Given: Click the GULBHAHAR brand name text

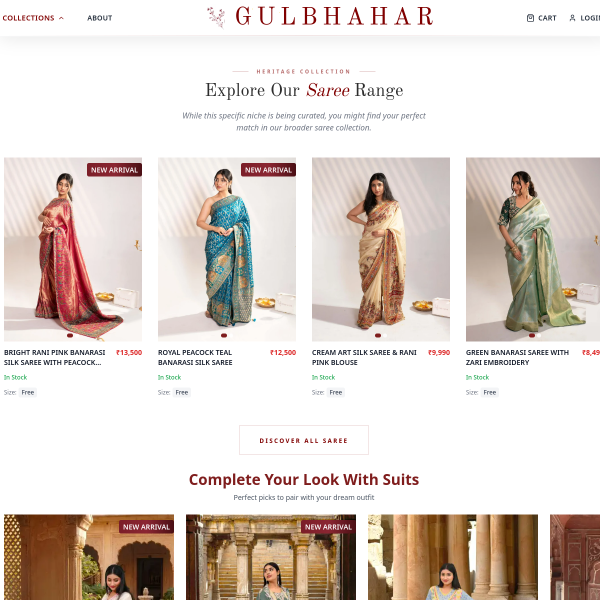Looking at the screenshot, I should coord(334,16).
